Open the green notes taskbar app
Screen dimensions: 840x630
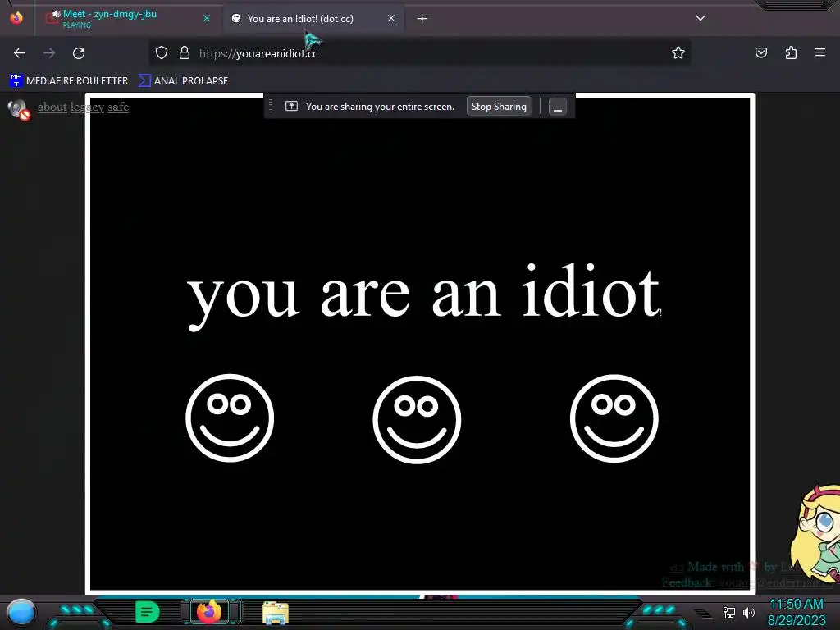click(147, 612)
